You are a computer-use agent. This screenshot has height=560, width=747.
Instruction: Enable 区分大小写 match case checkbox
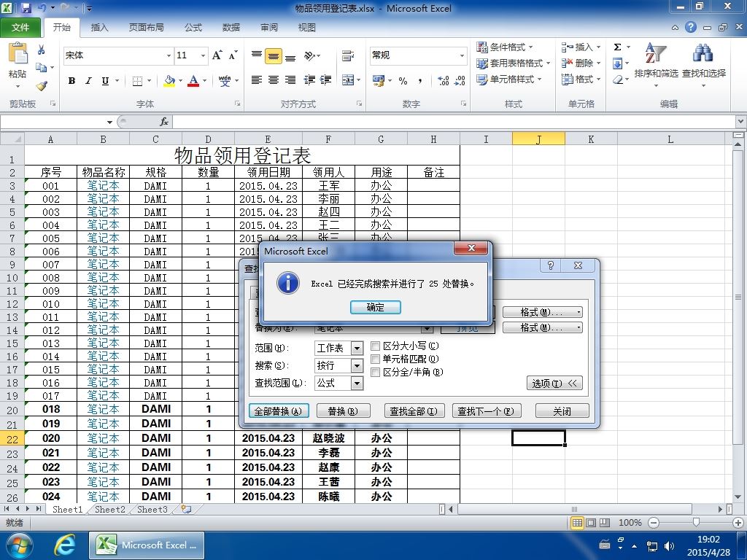pos(376,346)
